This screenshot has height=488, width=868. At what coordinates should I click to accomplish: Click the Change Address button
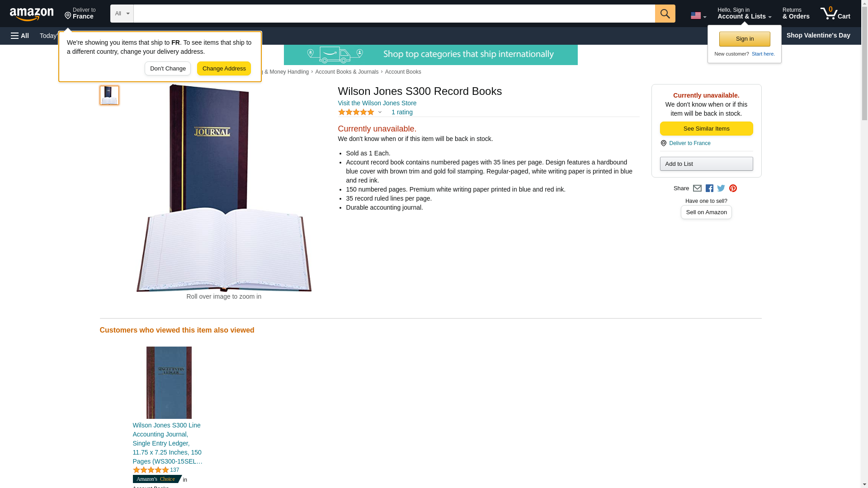(224, 69)
